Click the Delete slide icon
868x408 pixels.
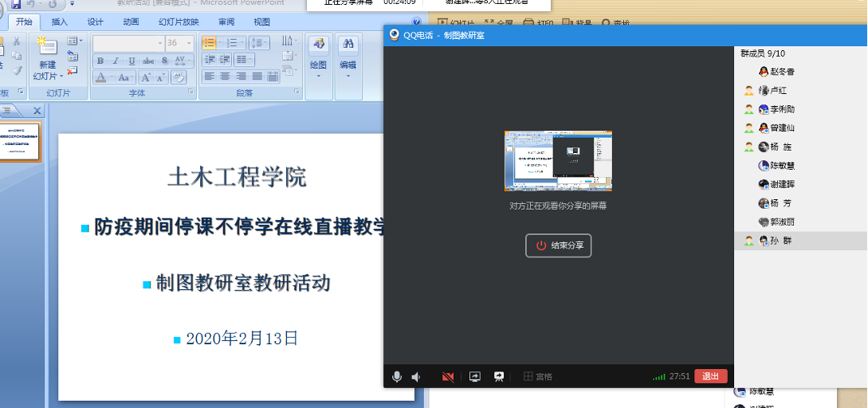[73, 70]
